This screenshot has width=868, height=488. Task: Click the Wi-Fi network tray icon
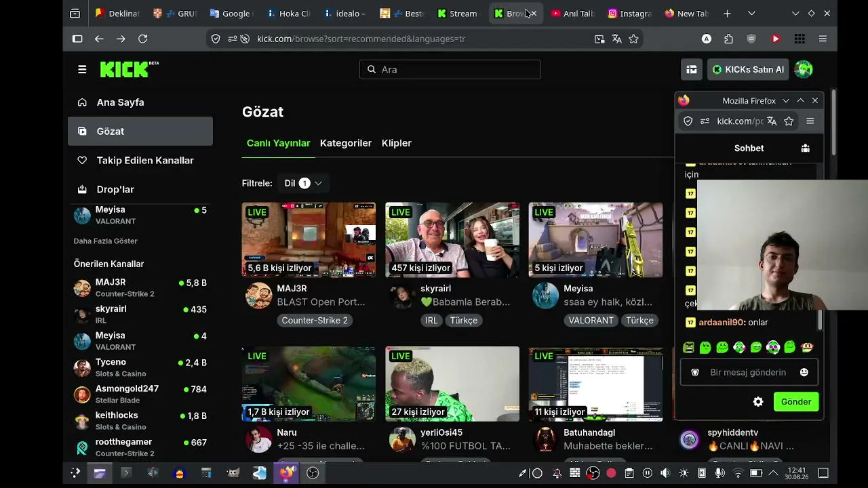[x=738, y=473]
